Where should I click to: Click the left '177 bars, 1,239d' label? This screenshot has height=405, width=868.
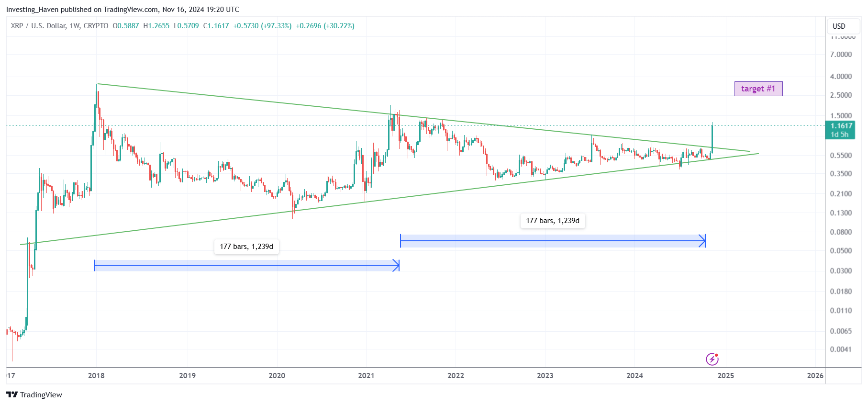click(x=246, y=247)
